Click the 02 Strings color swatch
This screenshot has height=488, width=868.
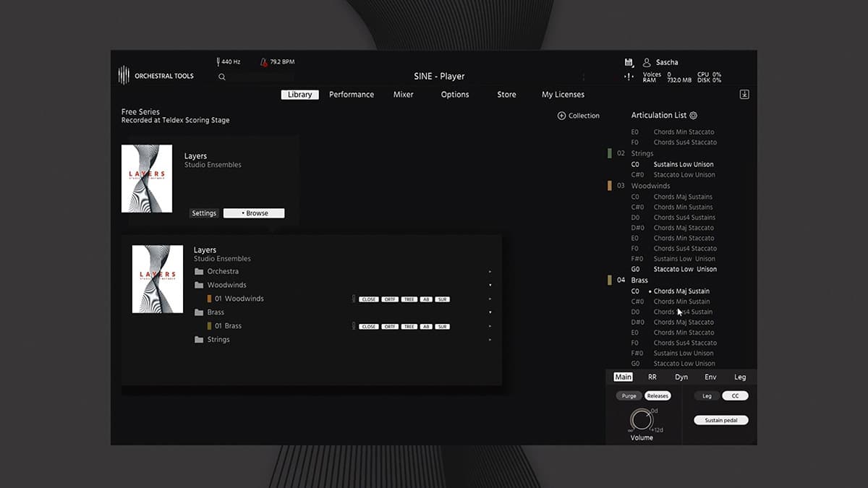610,153
